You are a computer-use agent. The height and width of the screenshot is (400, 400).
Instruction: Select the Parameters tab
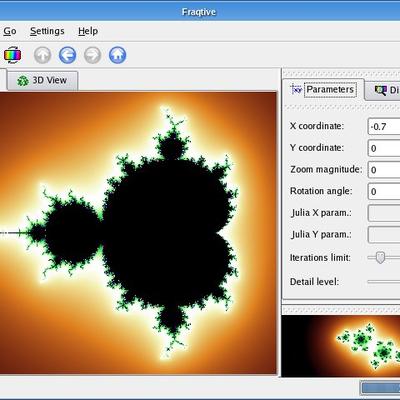(323, 89)
